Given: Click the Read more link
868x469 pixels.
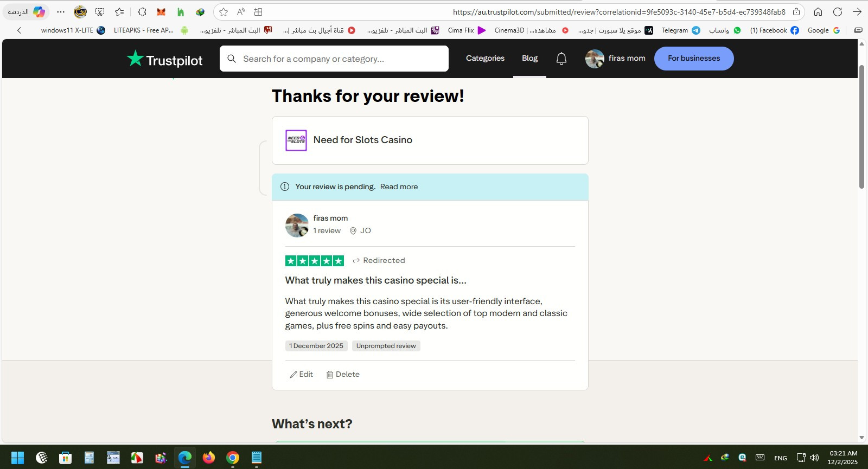Looking at the screenshot, I should pyautogui.click(x=399, y=187).
